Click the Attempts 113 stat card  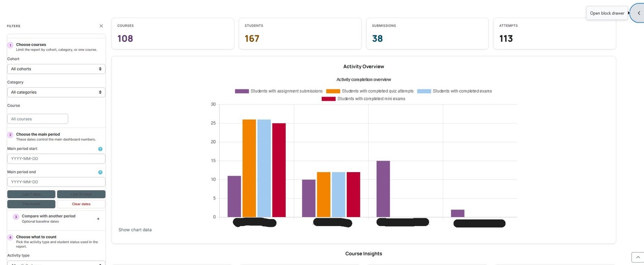tap(555, 33)
